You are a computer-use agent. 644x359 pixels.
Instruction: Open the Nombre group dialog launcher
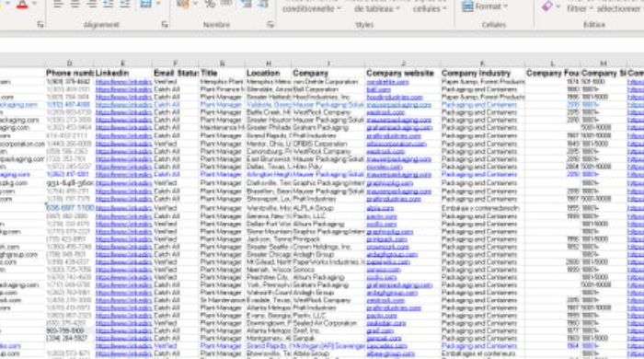pyautogui.click(x=270, y=25)
